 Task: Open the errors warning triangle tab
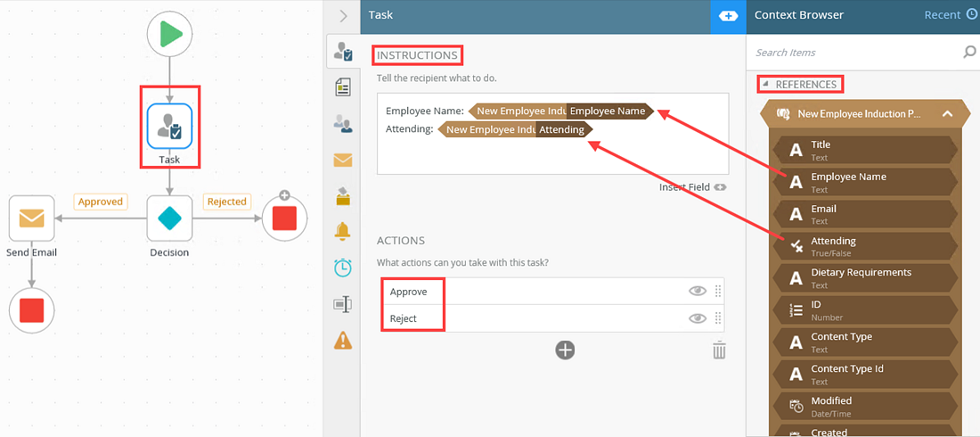342,340
